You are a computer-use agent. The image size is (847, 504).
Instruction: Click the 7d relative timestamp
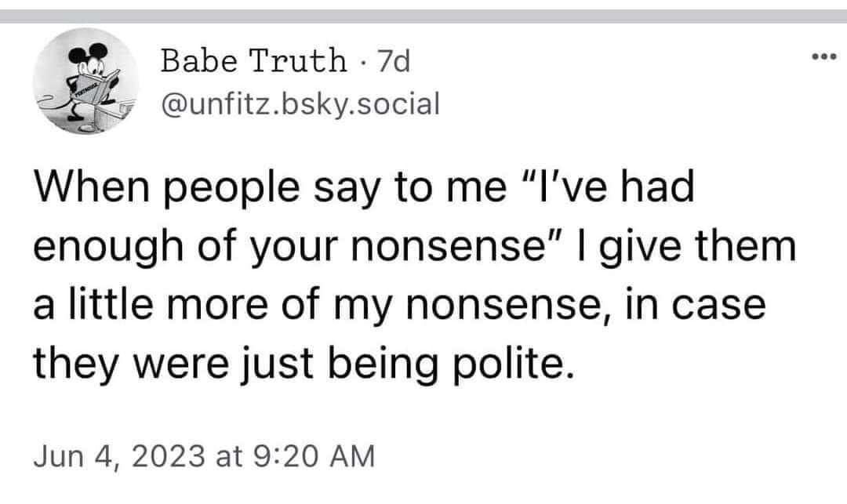point(394,60)
